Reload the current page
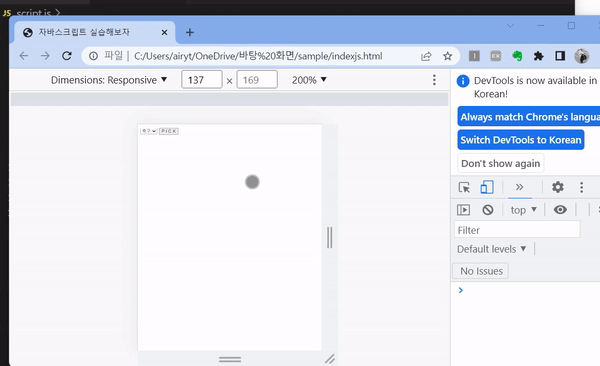 coord(67,56)
